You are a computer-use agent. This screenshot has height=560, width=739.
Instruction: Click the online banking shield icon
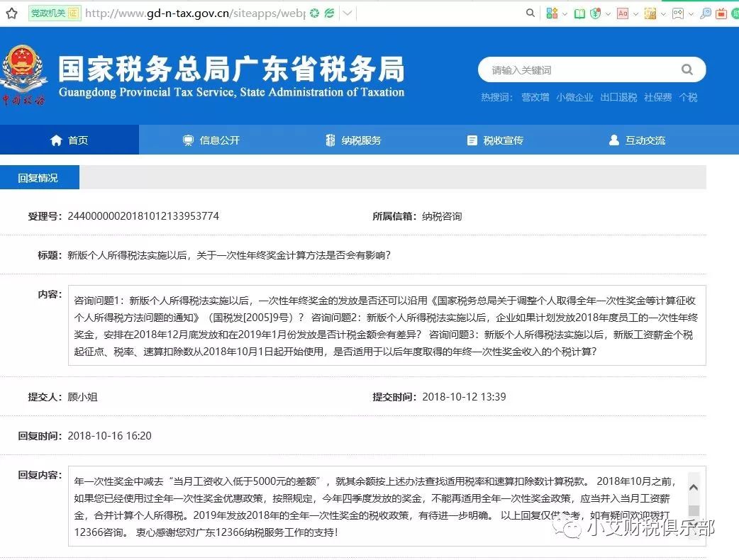596,13
